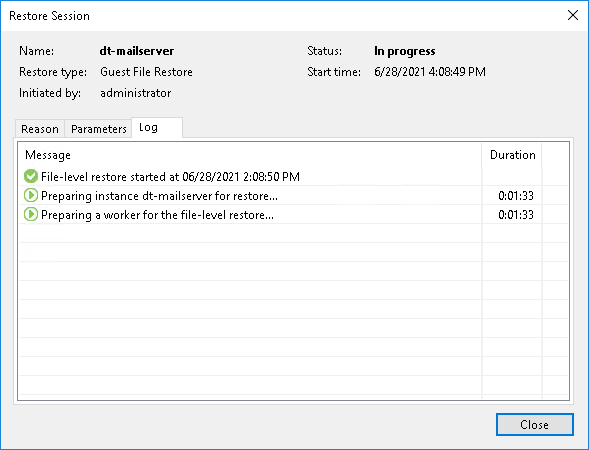Click the running icon beside Preparing instance

pos(31,195)
